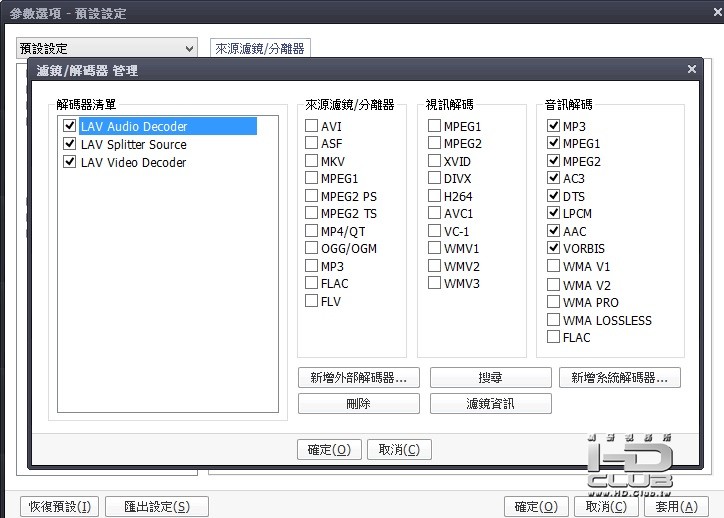The height and width of the screenshot is (518, 724).
Task: Click the 搜尋 search button
Action: (x=490, y=378)
